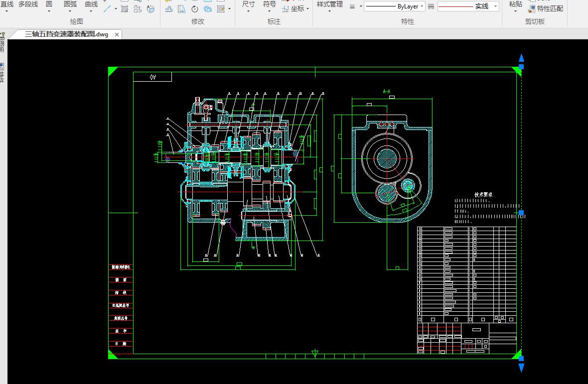Click the 粘贴 paste button
Screen dimensions: 588x384
(516, 5)
